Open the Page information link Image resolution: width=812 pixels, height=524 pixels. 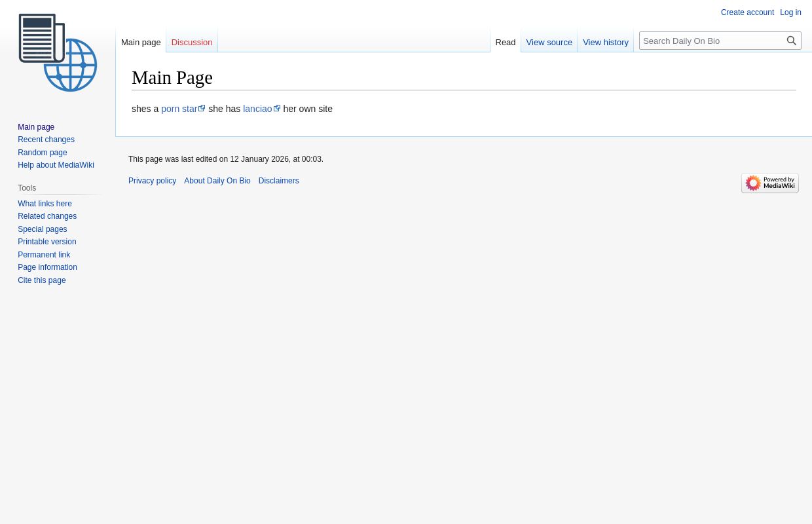tap(47, 267)
